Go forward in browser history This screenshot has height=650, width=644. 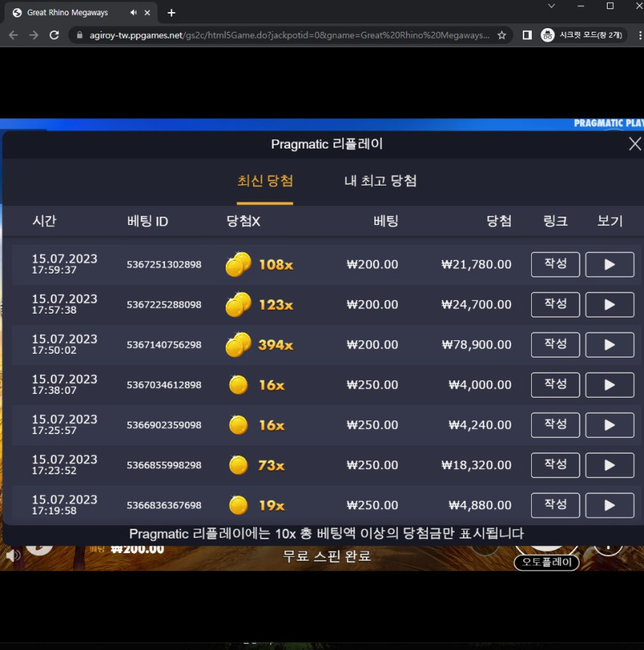(x=33, y=36)
